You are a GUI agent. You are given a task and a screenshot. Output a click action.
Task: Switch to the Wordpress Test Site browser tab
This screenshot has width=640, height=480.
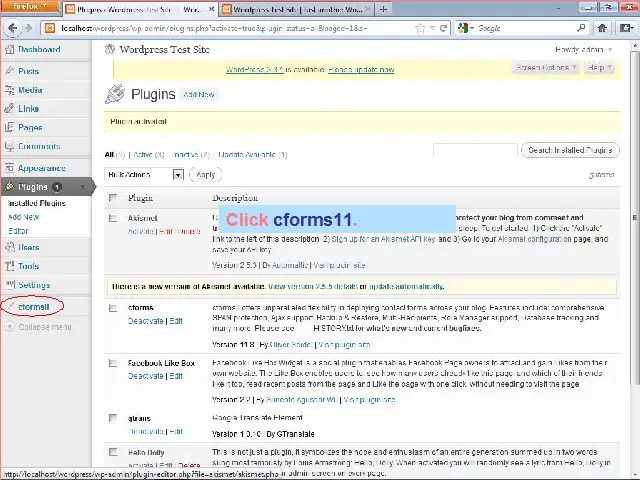(297, 9)
